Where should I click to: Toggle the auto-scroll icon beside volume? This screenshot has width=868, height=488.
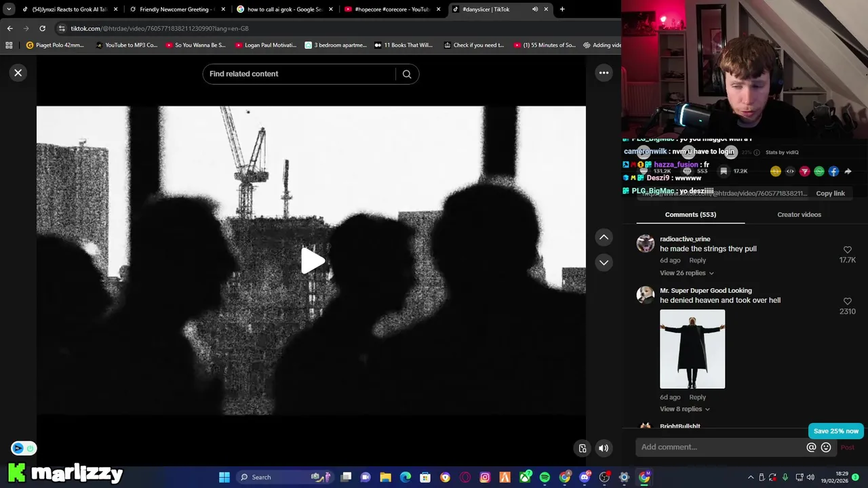click(583, 448)
